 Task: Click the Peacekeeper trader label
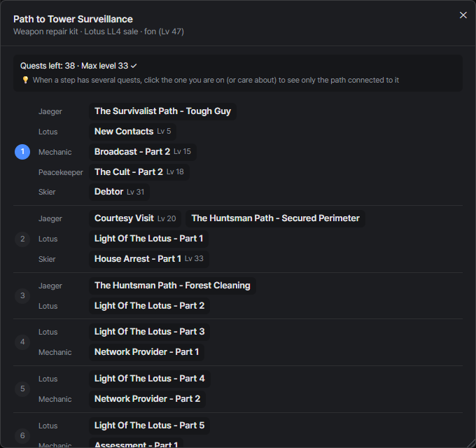click(x=61, y=172)
